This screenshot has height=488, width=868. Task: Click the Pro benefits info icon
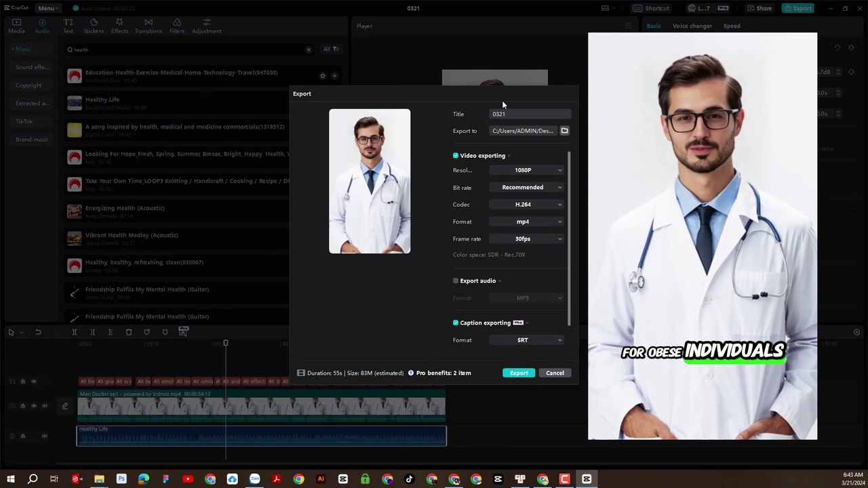click(x=410, y=373)
